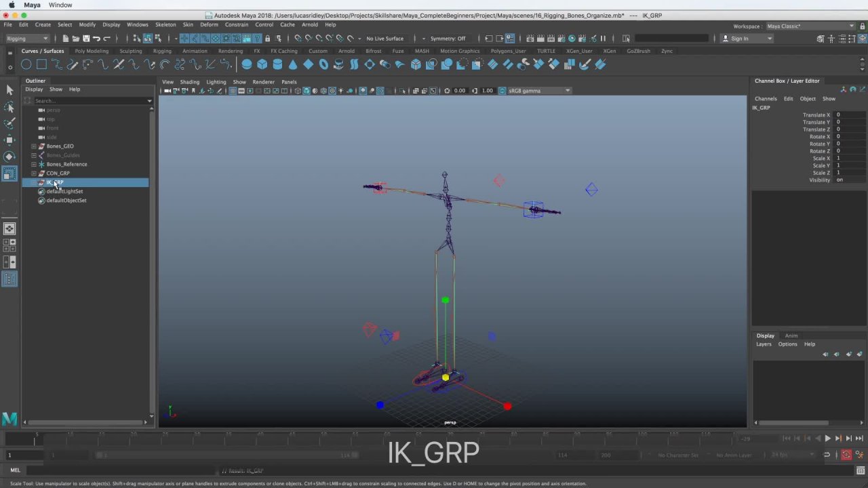The width and height of the screenshot is (868, 488).
Task: Expand the Bones_GEO node in Outliner
Action: 34,146
